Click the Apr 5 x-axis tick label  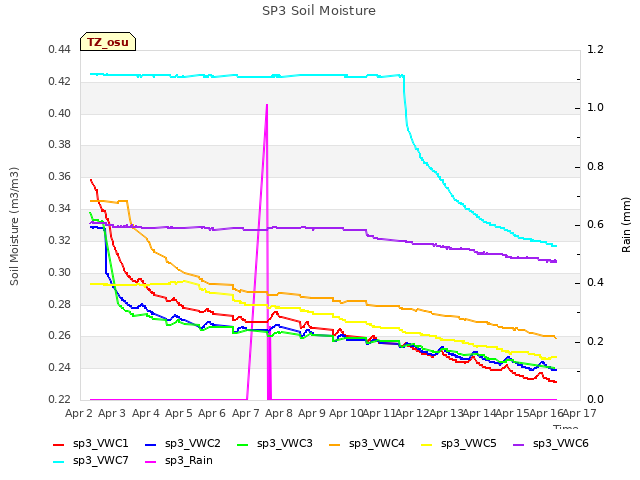click(178, 413)
